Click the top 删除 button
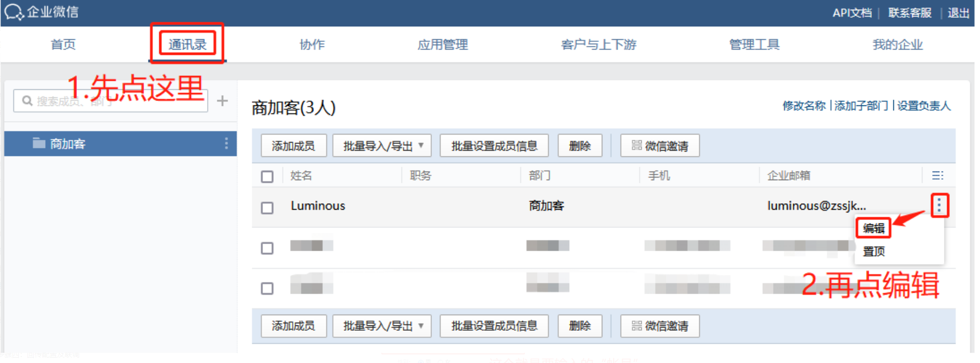980x363 pixels. [x=580, y=146]
